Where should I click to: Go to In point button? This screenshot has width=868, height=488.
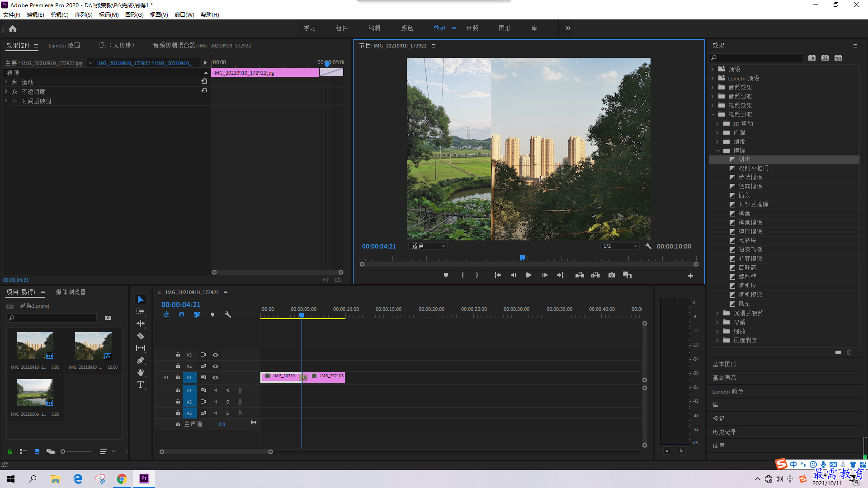(x=497, y=275)
